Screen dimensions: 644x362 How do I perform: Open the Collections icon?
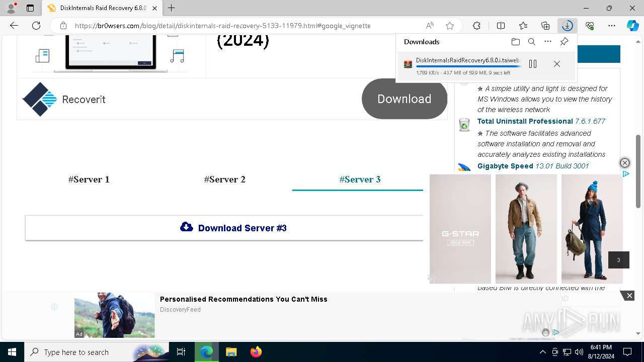pyautogui.click(x=545, y=26)
